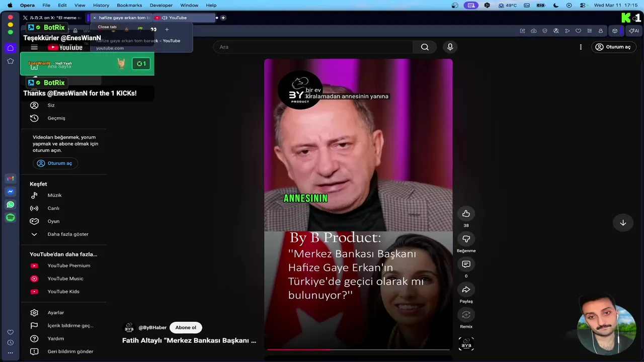Click the search magnifier button

(425, 47)
